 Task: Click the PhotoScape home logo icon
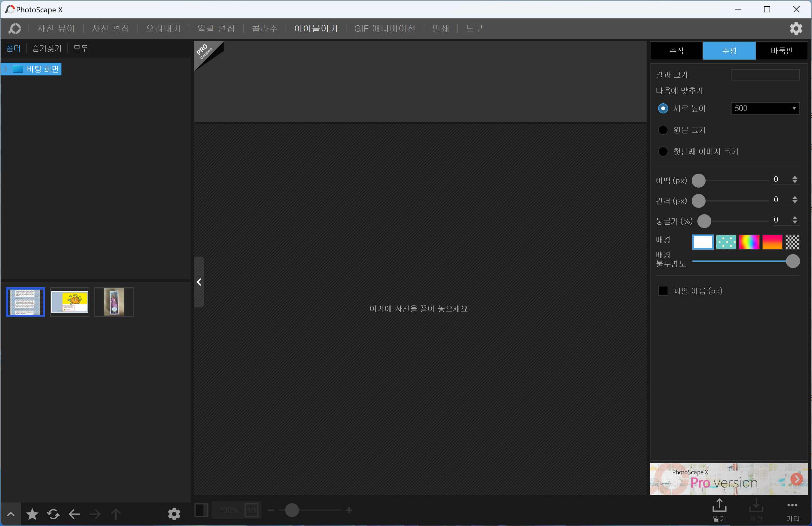(x=14, y=29)
